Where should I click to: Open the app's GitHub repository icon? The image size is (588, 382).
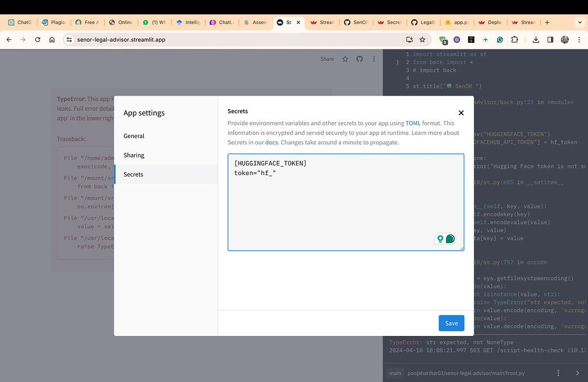tap(358, 59)
